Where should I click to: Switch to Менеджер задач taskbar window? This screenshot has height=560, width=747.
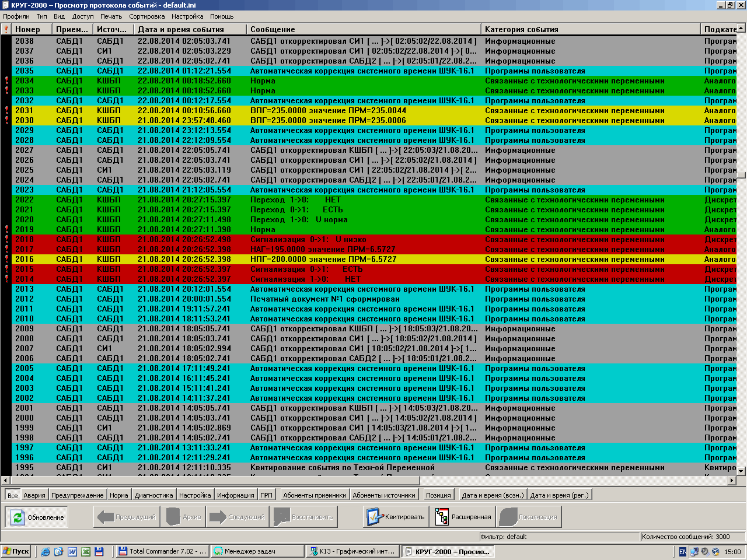click(257, 551)
